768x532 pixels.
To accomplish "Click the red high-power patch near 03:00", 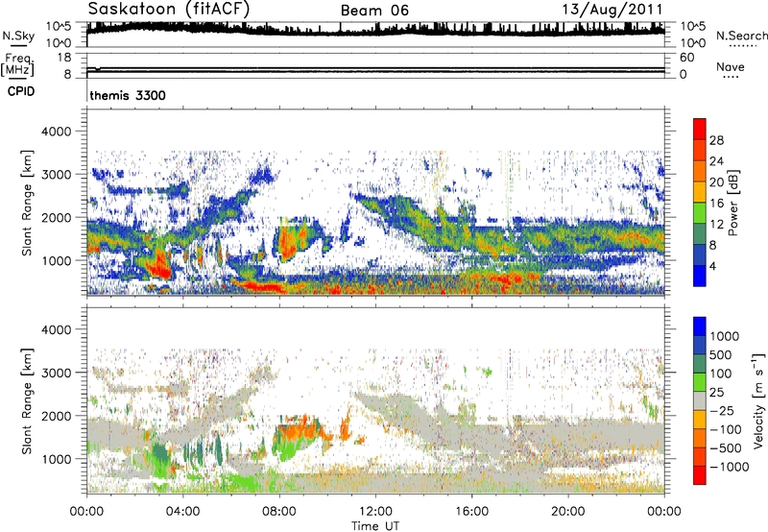I will 159,266.
